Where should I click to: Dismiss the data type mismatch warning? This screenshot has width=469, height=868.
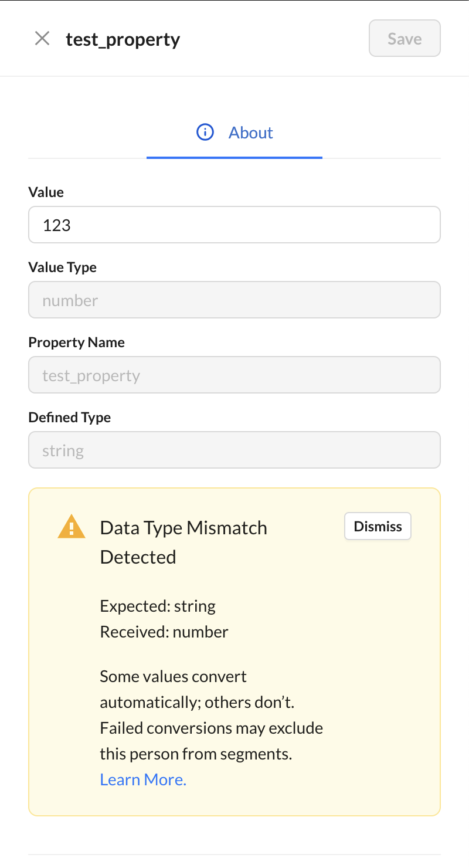pos(378,526)
